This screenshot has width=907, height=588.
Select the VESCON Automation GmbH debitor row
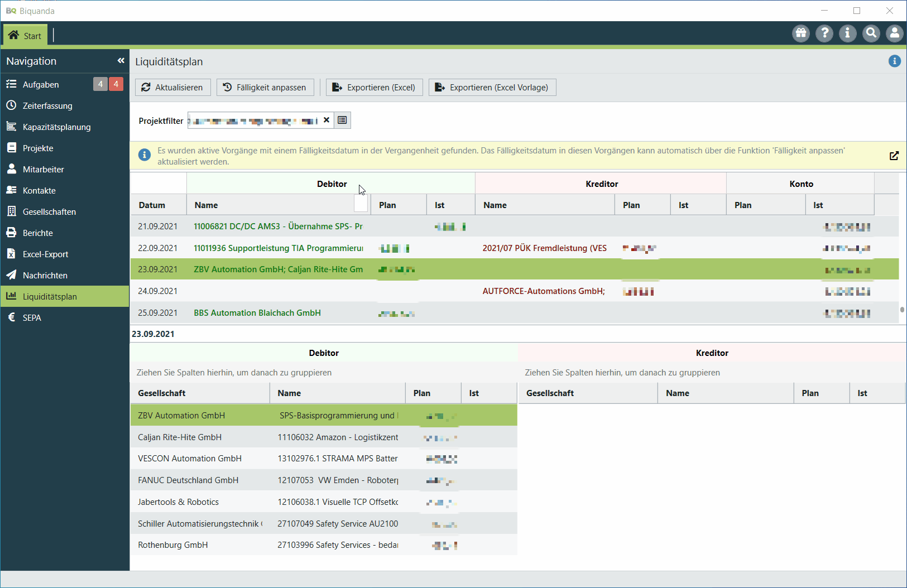(x=190, y=459)
